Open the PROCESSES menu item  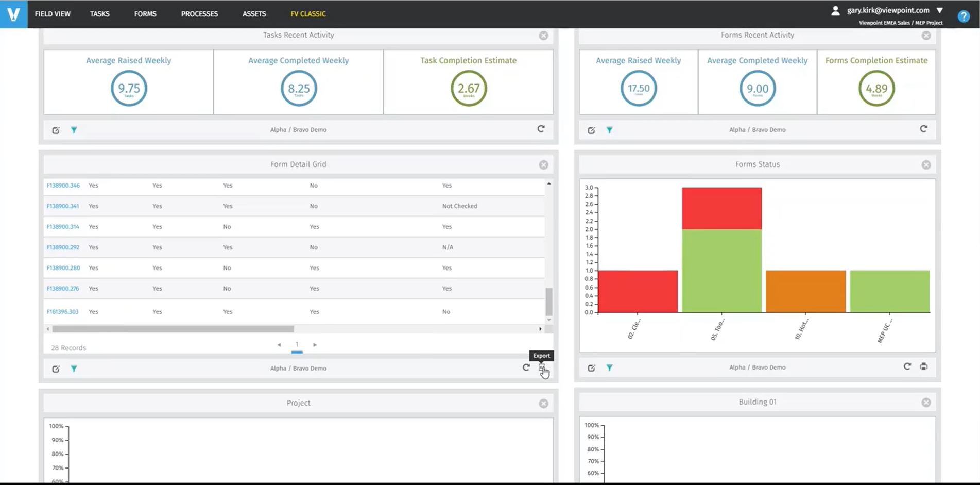(x=199, y=14)
